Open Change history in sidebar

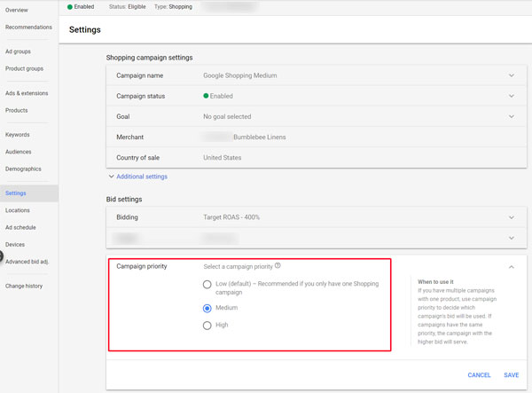[x=24, y=286]
